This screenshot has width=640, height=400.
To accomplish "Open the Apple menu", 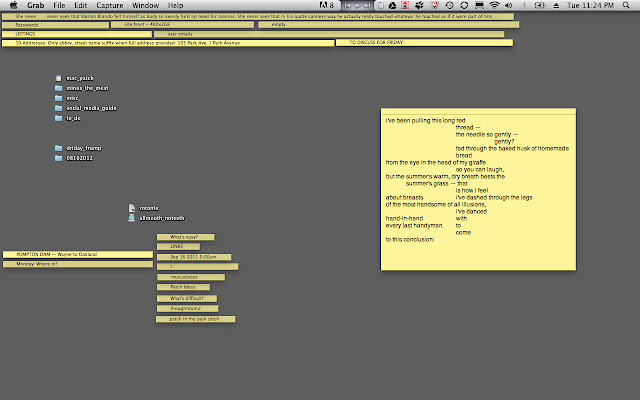I will tap(12, 6).
